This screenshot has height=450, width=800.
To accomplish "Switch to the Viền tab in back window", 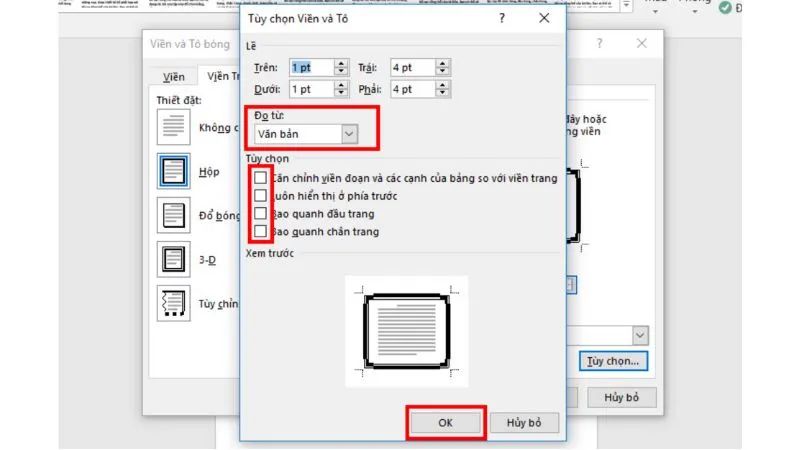I will [174, 77].
